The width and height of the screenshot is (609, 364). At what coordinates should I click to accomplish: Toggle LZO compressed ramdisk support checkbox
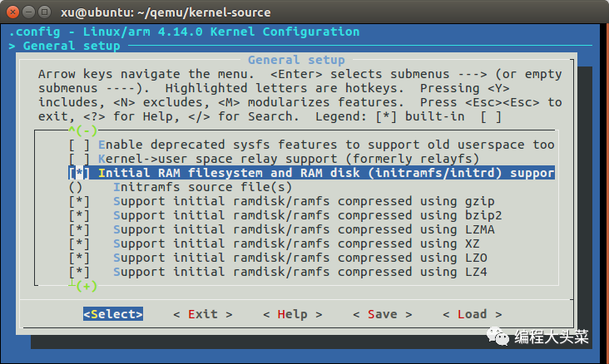coord(79,258)
